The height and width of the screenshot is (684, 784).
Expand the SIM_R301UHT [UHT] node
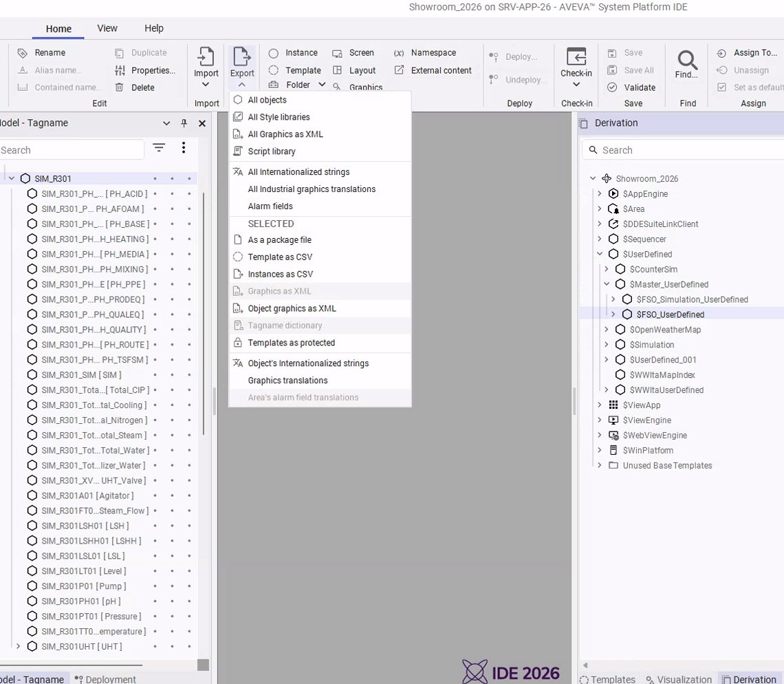tap(19, 646)
